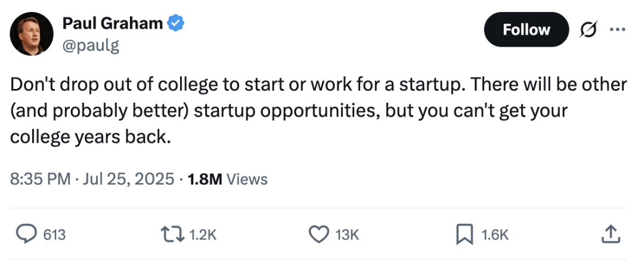
Task: Click the Paul Graham display name
Action: point(113,23)
